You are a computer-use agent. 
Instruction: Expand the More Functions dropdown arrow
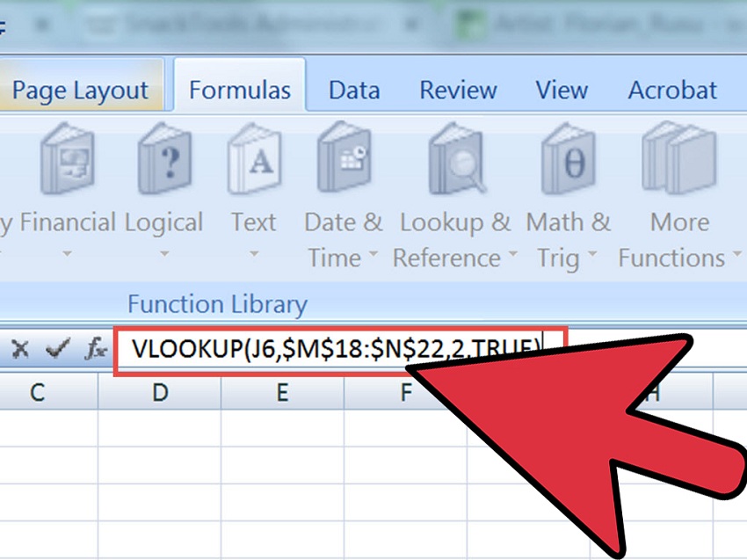736,253
